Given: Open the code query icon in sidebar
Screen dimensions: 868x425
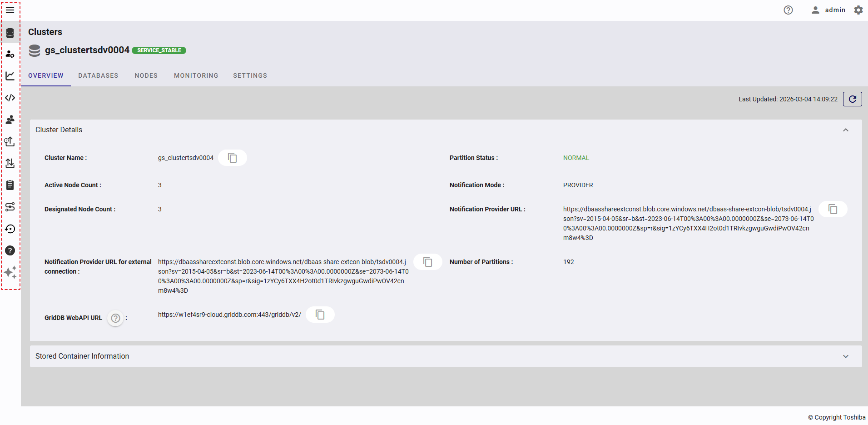Looking at the screenshot, I should coord(10,98).
